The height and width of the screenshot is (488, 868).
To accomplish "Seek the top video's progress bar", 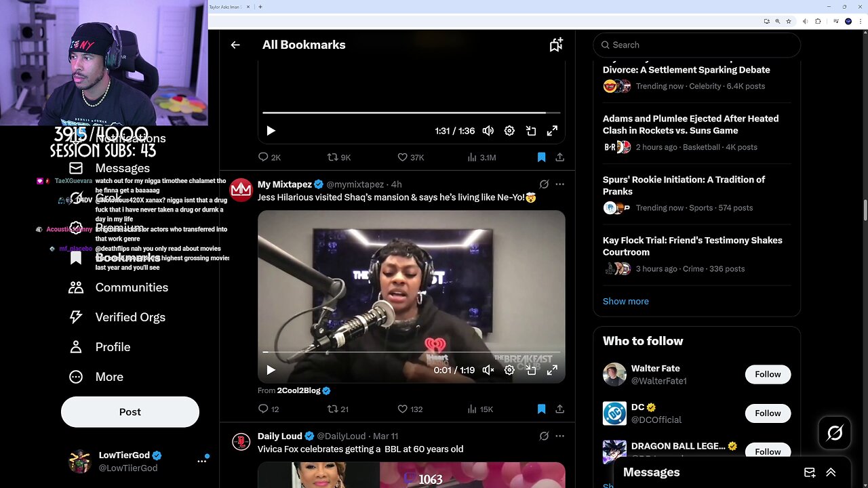I will (411, 113).
